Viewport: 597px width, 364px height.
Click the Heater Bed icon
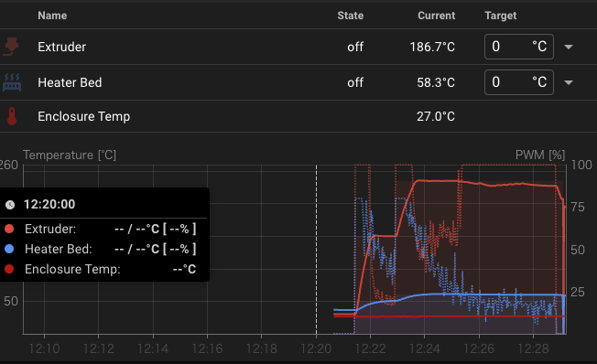click(12, 82)
